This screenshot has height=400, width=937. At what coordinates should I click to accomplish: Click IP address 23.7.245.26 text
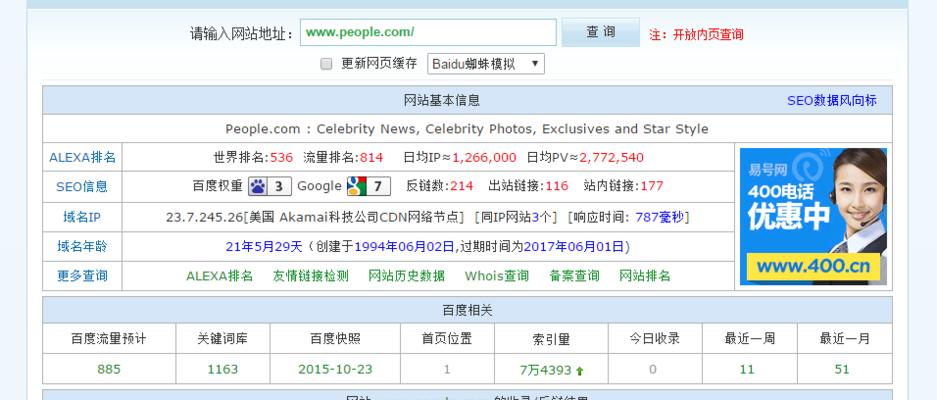tap(204, 217)
